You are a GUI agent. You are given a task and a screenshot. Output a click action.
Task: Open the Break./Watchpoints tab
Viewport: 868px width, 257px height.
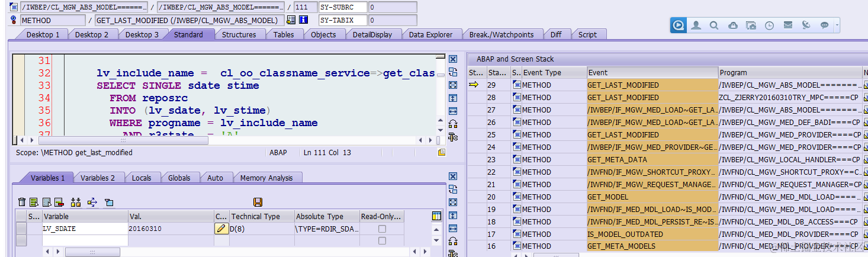pos(501,34)
